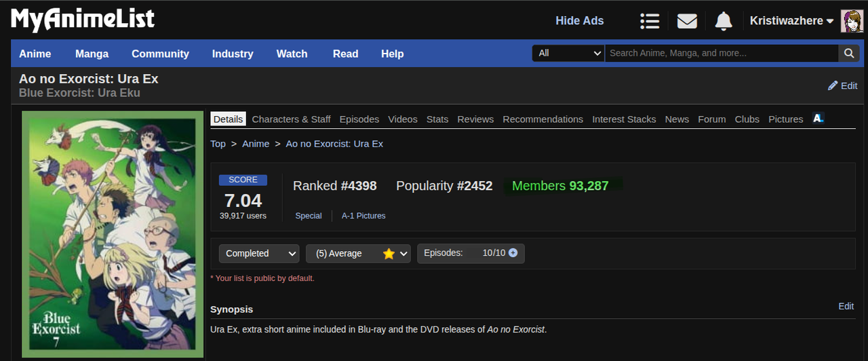The width and height of the screenshot is (868, 361).
Task: Switch to the Episodes tab
Action: (359, 119)
